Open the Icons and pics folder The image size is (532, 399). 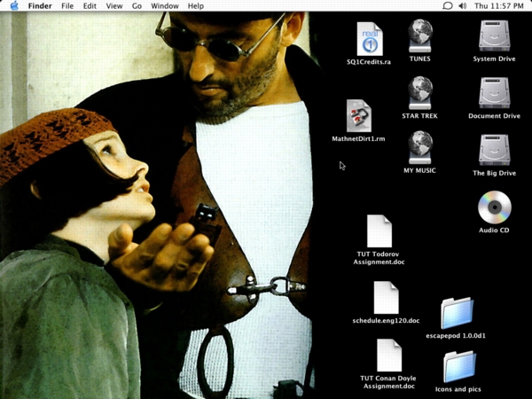pos(458,365)
